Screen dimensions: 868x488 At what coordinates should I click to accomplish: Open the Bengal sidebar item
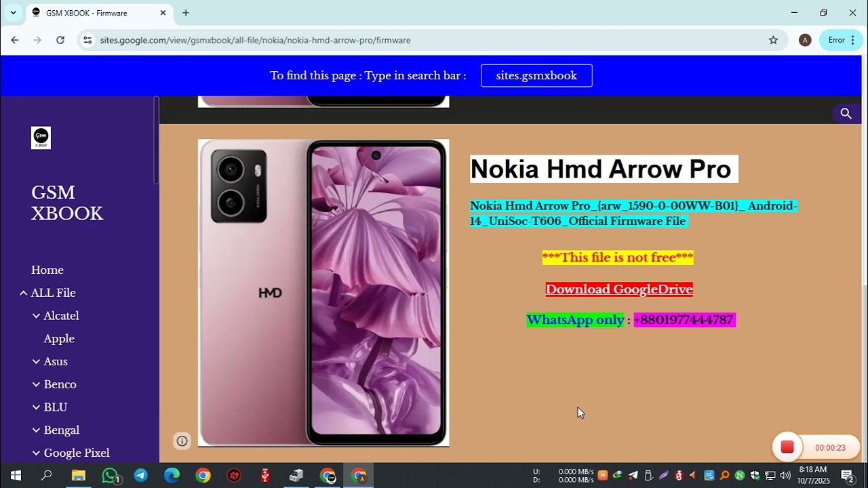coord(62,430)
